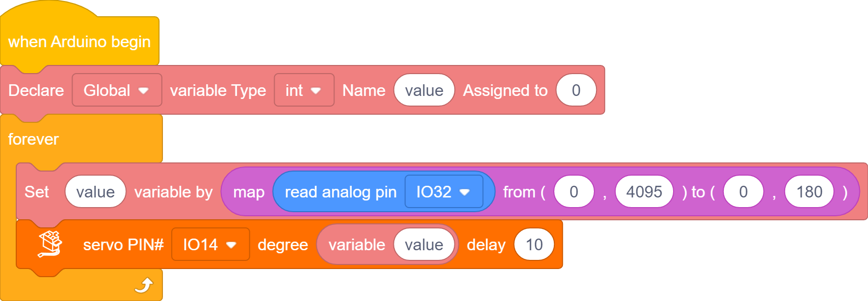The height and width of the screenshot is (301, 868).
Task: Open the IO32 analog pin dropdown
Action: (444, 191)
